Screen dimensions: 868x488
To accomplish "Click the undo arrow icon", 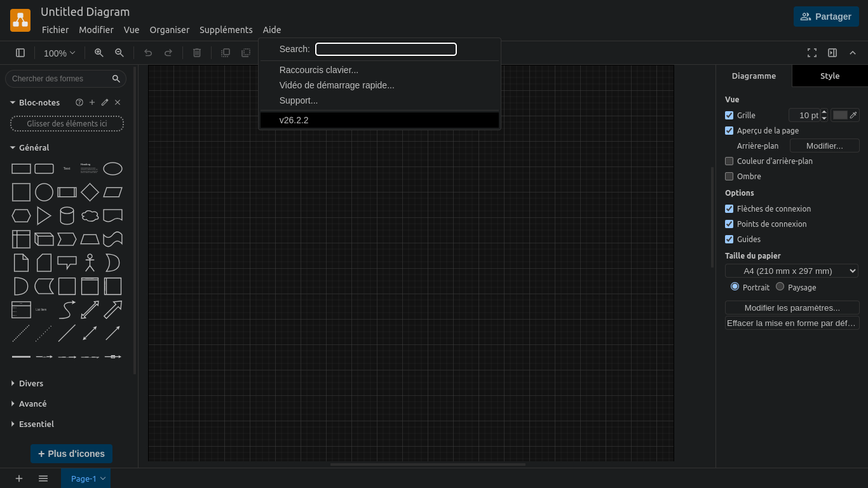I will pyautogui.click(x=148, y=53).
